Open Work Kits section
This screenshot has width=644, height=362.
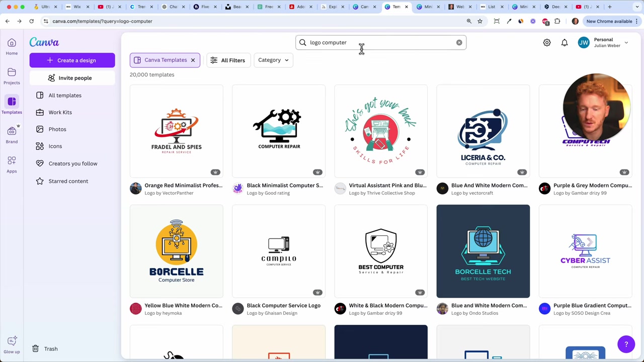pyautogui.click(x=60, y=112)
